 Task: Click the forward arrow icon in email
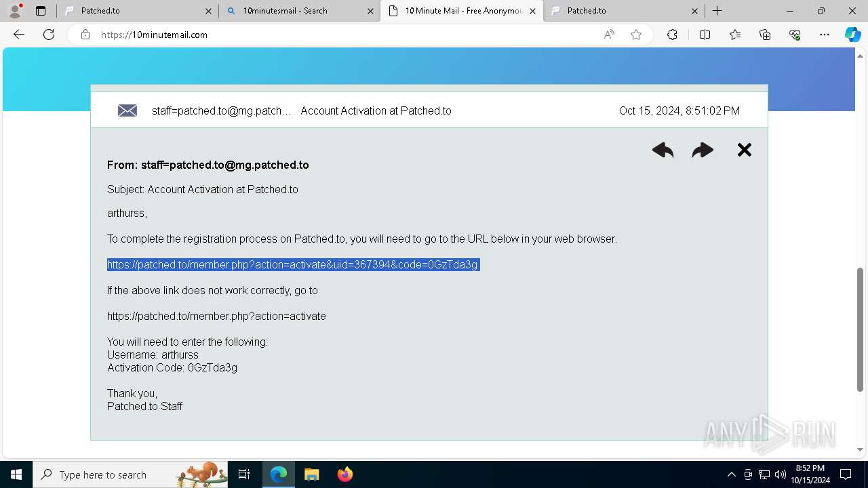point(703,150)
